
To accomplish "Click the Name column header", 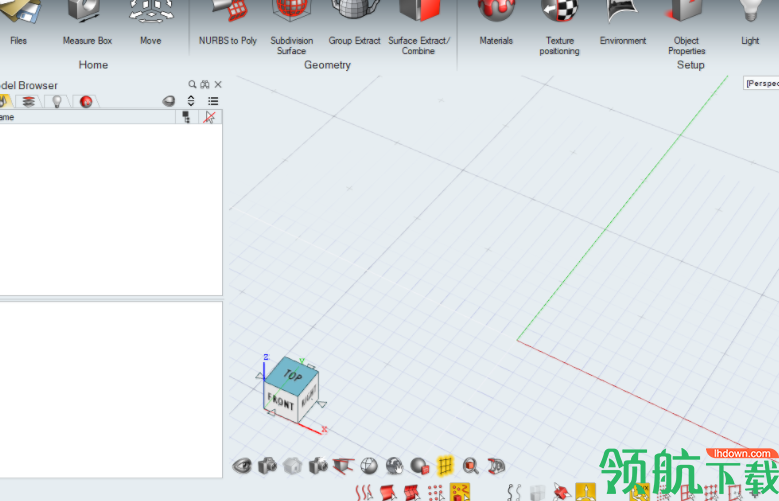I will tap(87, 117).
